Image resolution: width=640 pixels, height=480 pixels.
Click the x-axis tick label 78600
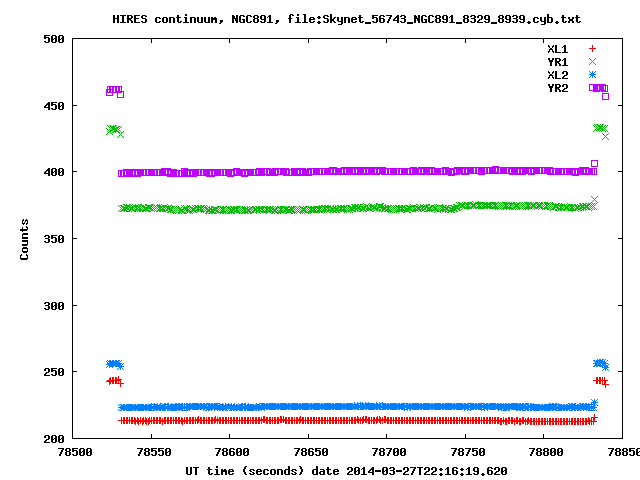coord(232,452)
